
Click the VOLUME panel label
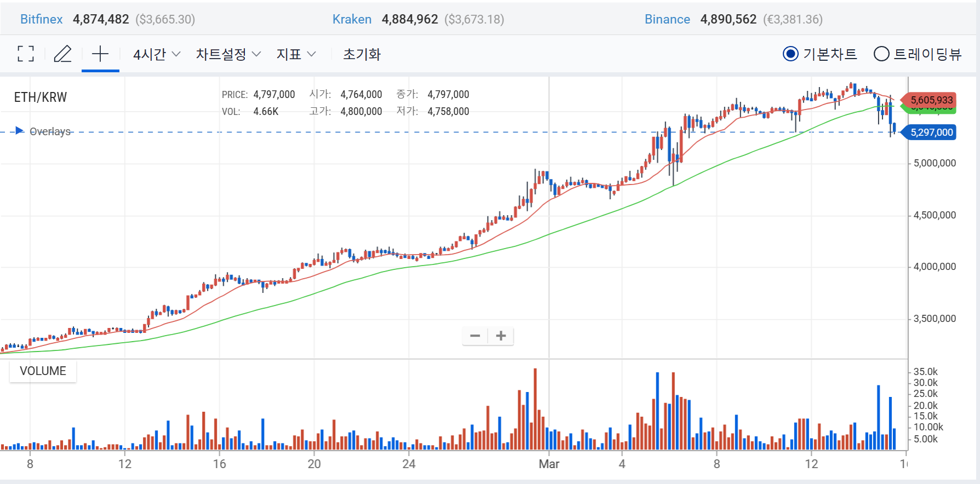tap(43, 371)
